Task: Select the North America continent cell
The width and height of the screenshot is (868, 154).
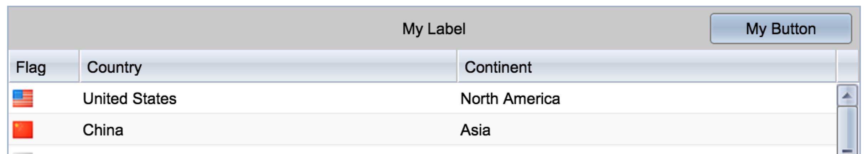Action: (510, 99)
